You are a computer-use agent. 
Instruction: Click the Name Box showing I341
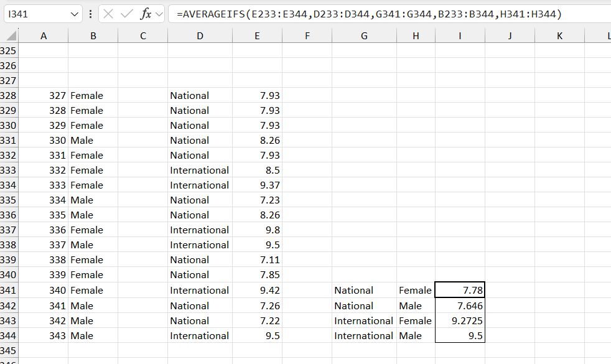point(43,14)
